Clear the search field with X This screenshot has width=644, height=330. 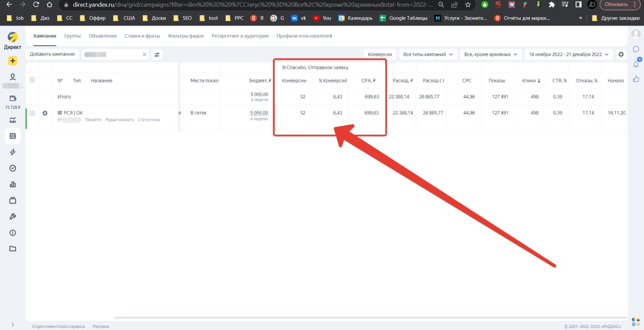(144, 54)
